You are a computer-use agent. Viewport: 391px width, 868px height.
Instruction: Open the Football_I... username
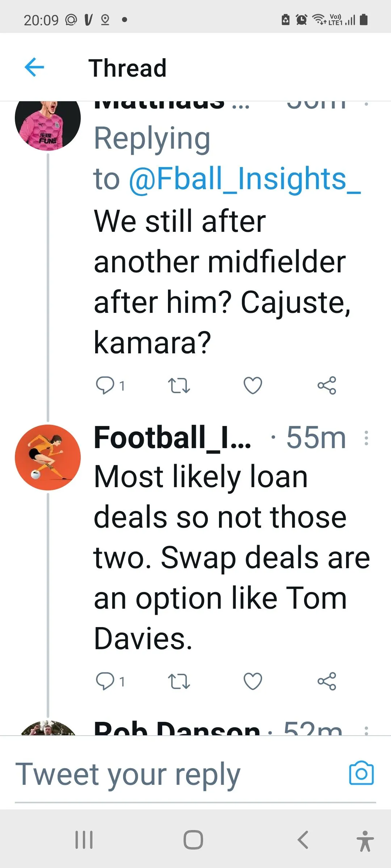point(172,438)
